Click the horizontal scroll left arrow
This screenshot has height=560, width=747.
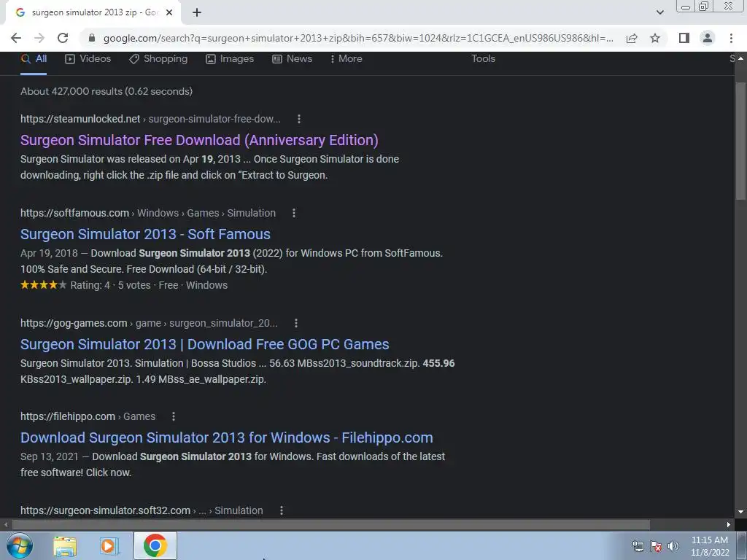coord(5,525)
